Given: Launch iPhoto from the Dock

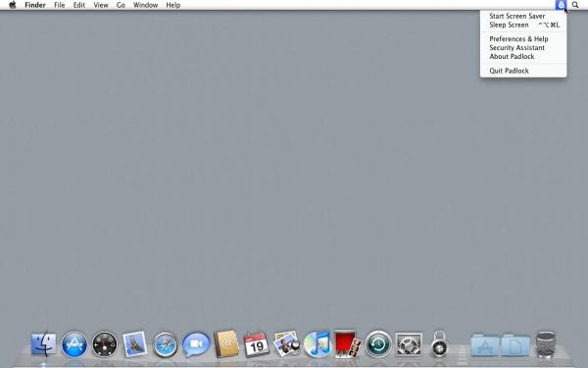Looking at the screenshot, I should coord(287,344).
